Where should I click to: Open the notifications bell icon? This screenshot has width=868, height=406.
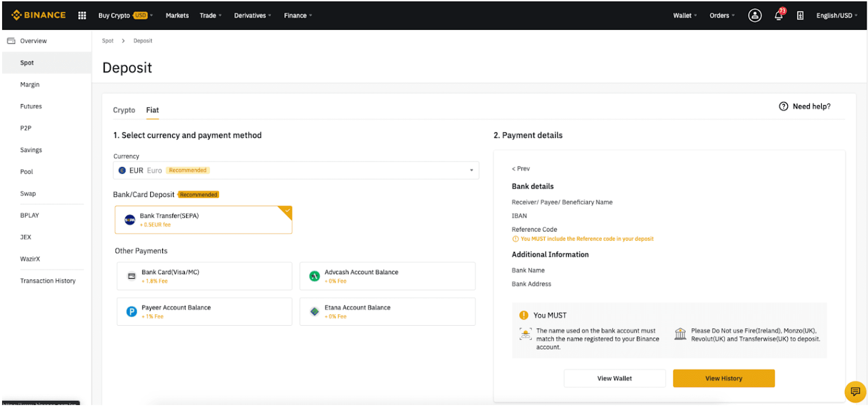point(778,15)
